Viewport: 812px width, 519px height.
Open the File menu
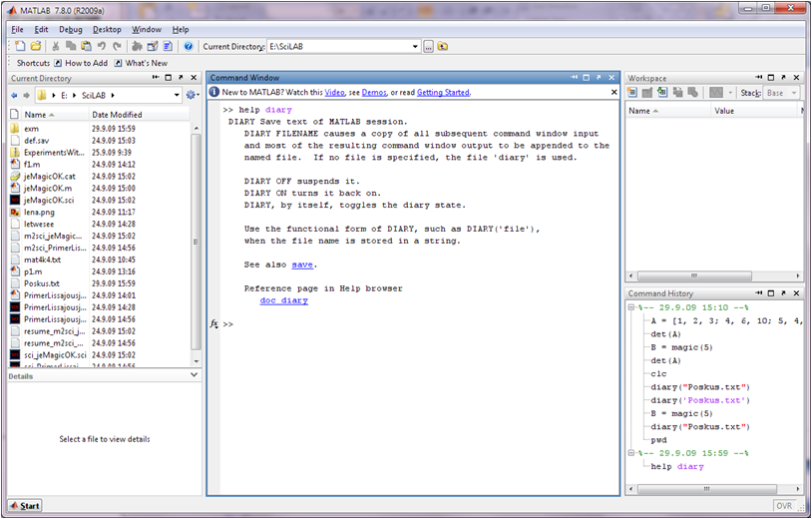(17, 30)
